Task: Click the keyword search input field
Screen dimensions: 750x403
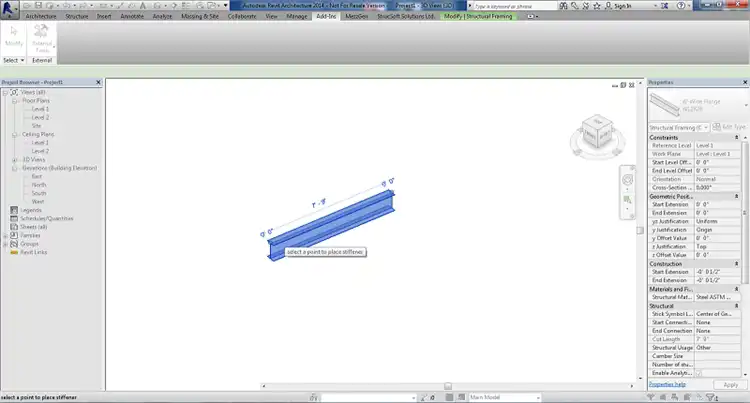Action: click(515, 6)
